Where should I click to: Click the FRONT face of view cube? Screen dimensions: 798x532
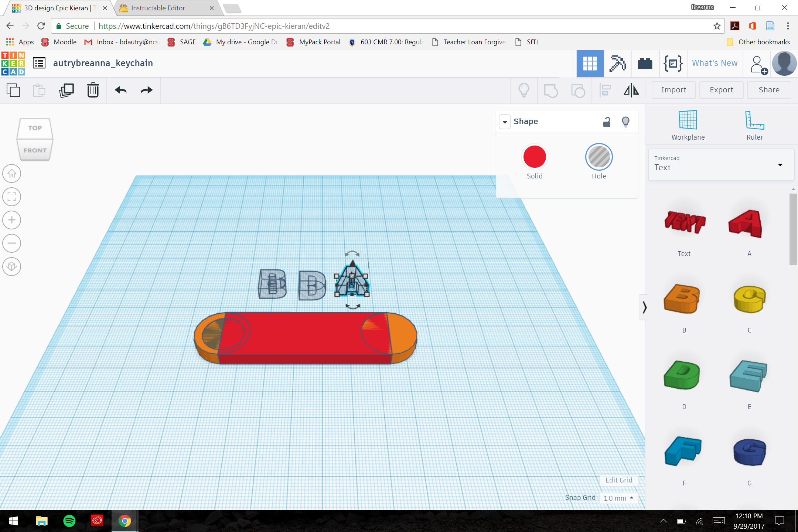35,150
